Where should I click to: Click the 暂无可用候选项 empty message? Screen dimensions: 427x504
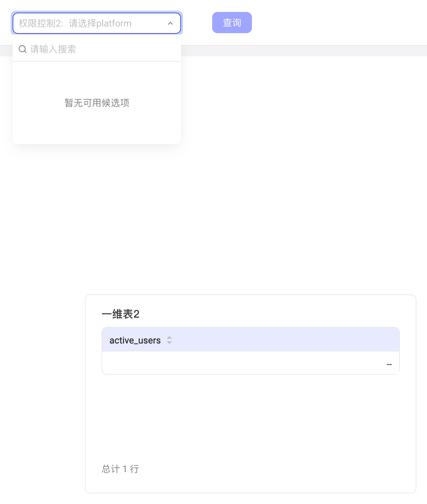97,103
